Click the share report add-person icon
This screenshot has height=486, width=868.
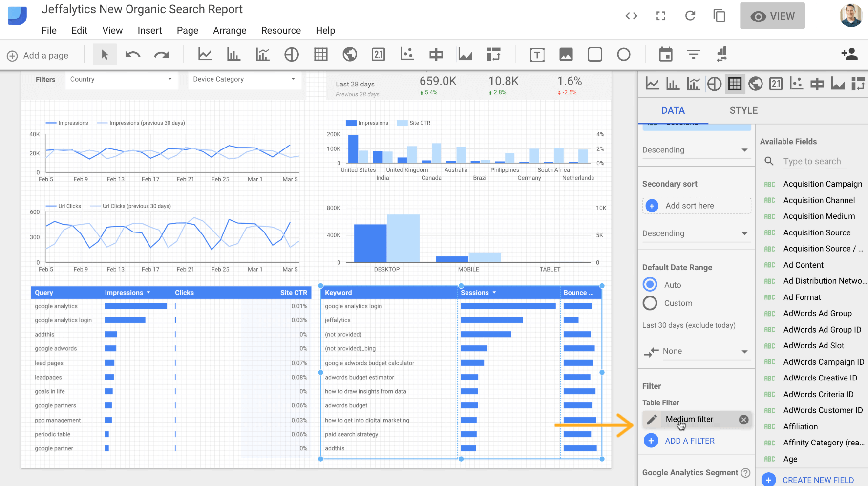coord(849,54)
